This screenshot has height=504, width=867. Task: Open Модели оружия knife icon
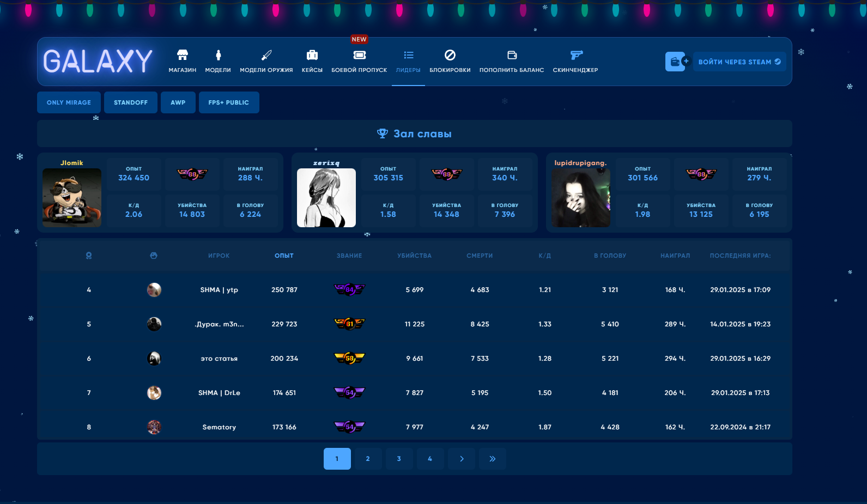coord(266,55)
